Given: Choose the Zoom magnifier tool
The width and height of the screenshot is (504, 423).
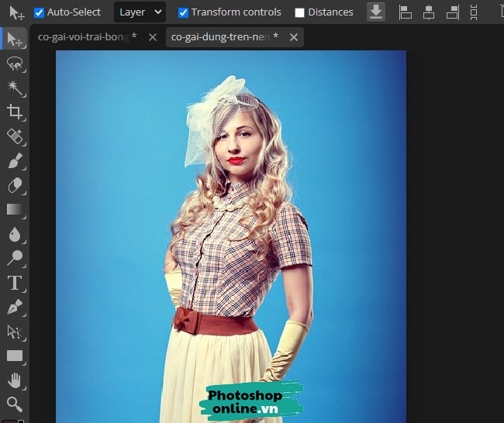Looking at the screenshot, I should [15, 404].
